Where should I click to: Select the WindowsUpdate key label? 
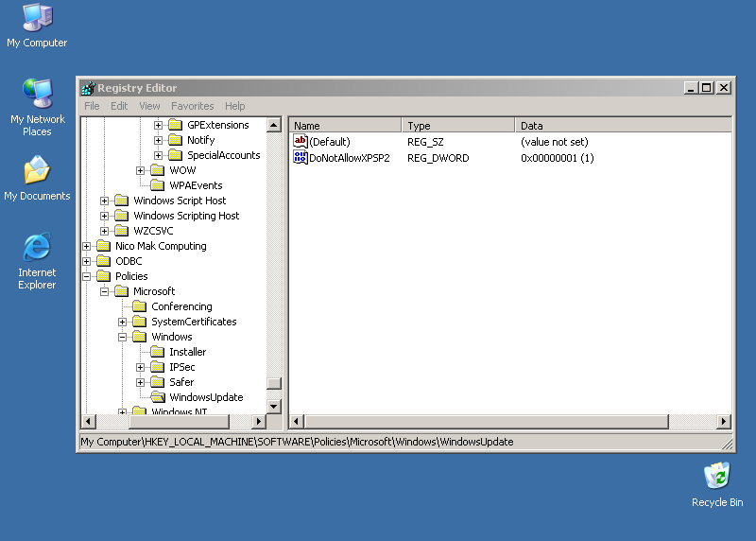pyautogui.click(x=206, y=397)
